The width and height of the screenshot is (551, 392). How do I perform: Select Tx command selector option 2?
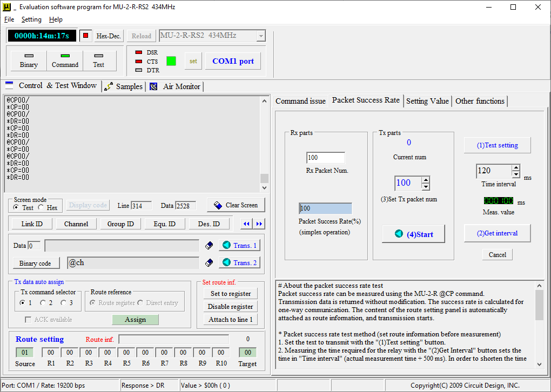pyautogui.click(x=43, y=302)
